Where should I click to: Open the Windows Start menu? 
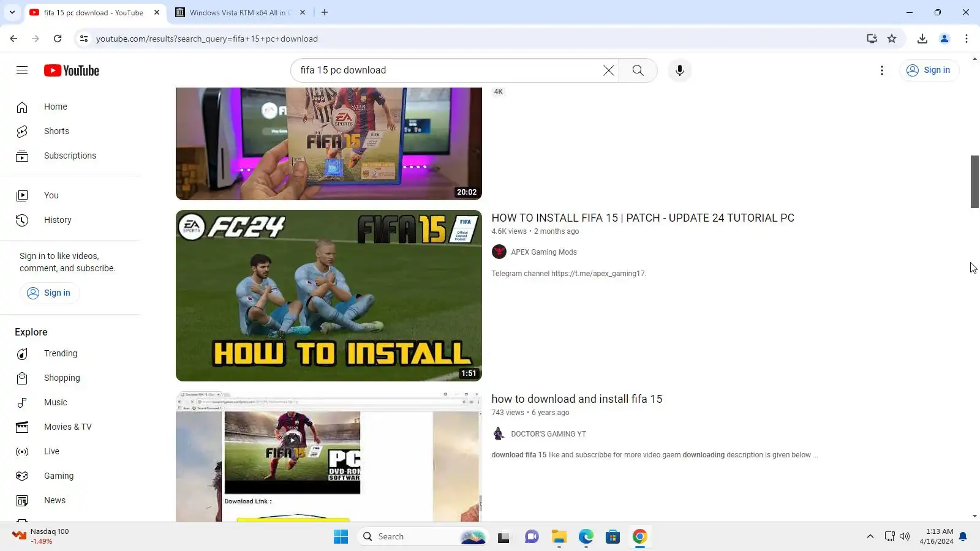point(341,537)
